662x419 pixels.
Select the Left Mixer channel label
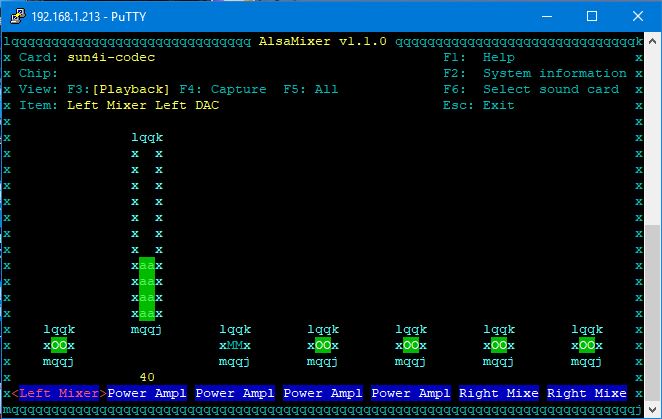tap(59, 393)
